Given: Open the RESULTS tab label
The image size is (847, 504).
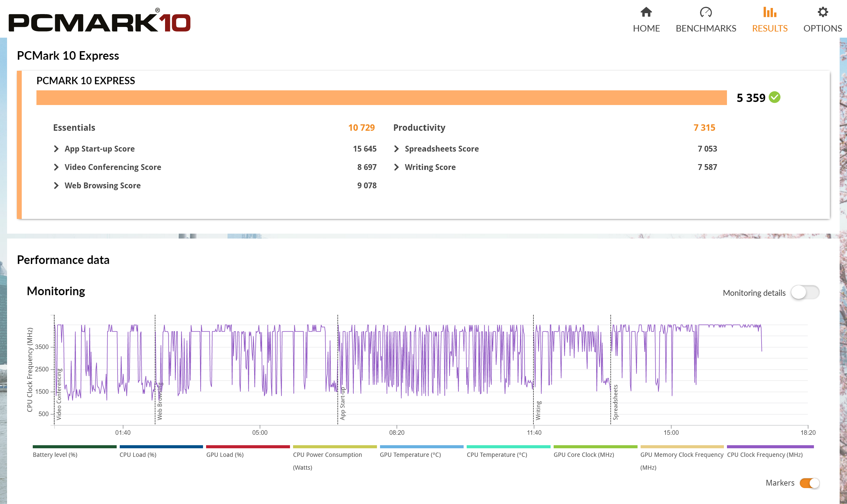Looking at the screenshot, I should coord(770,28).
